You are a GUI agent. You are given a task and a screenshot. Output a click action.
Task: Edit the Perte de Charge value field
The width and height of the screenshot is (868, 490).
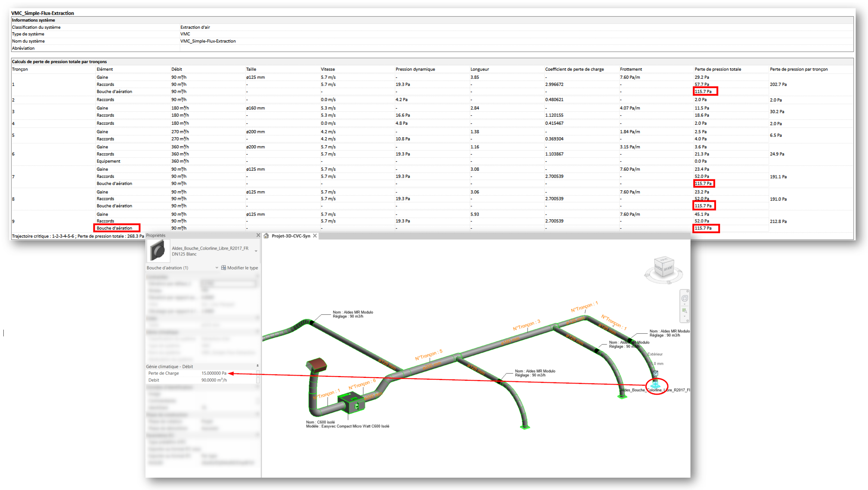215,373
